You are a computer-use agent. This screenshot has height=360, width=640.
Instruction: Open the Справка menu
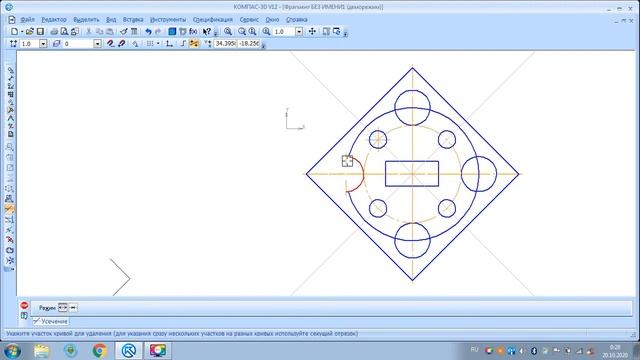pyautogui.click(x=297, y=20)
